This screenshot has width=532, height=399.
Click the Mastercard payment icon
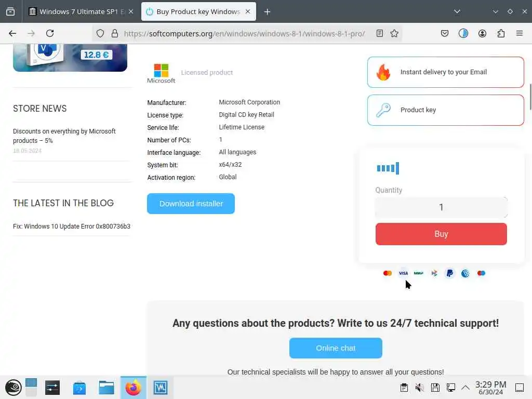point(388,273)
